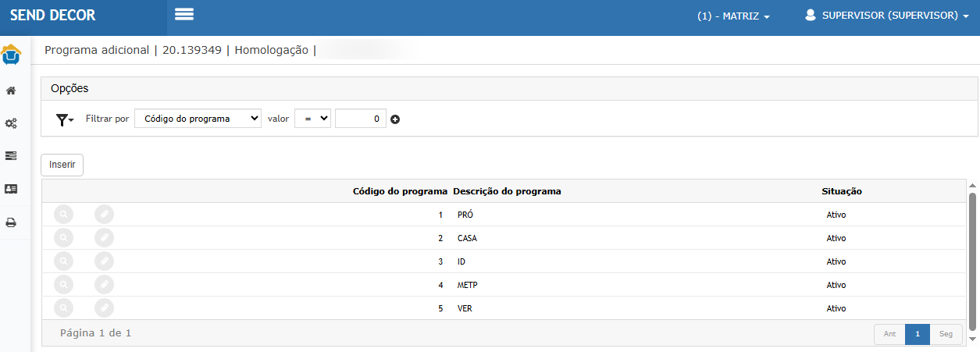
Task: Edit program METP with pencil icon
Action: [104, 285]
